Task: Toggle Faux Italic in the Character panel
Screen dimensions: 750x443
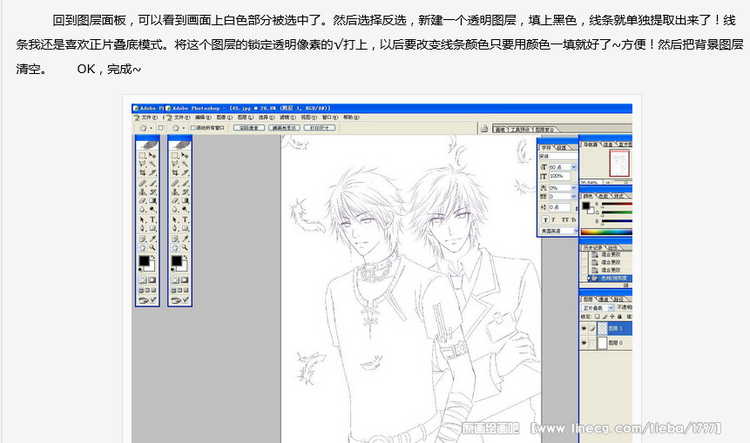Action: [553, 220]
